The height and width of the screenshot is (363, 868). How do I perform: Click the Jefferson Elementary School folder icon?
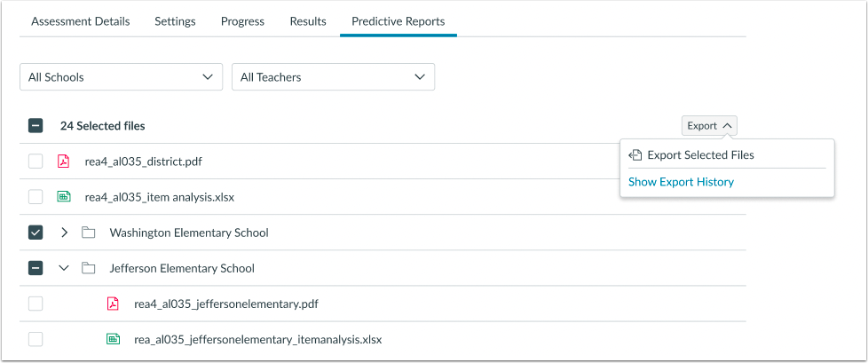click(x=88, y=268)
